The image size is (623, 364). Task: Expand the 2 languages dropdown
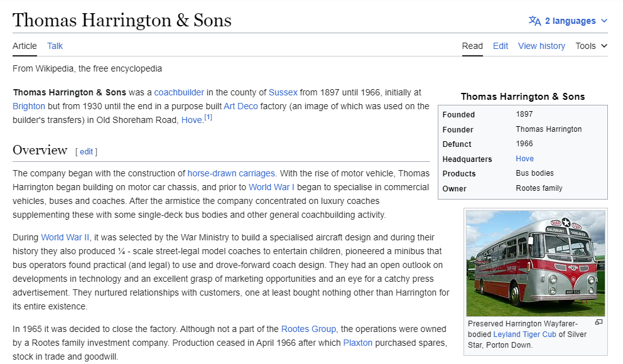click(x=568, y=21)
